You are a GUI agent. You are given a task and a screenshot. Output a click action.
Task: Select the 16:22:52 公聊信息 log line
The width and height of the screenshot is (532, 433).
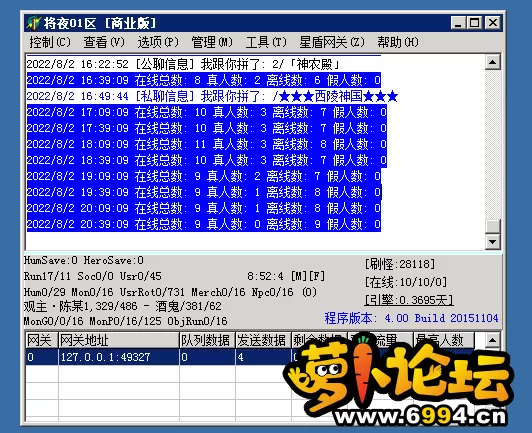183,64
